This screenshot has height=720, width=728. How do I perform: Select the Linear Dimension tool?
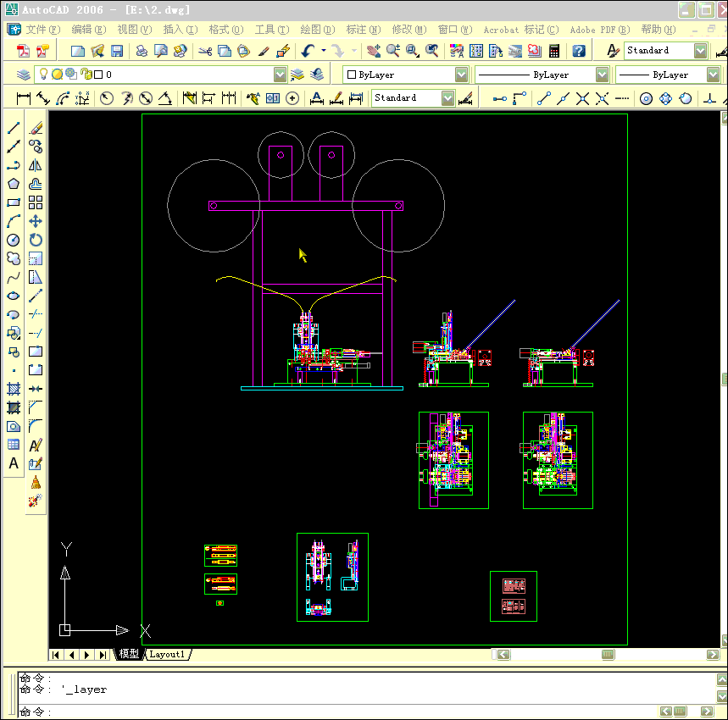coord(23,98)
